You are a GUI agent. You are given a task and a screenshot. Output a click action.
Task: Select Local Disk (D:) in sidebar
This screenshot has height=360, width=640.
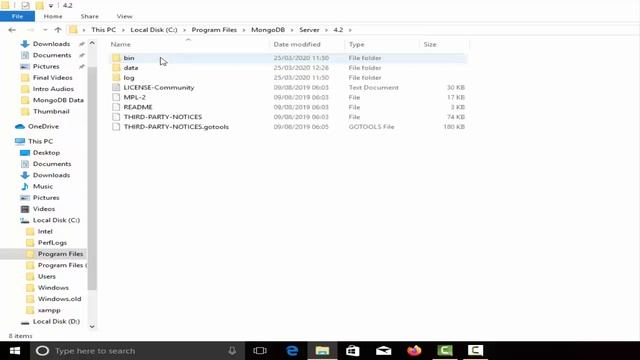pos(56,321)
